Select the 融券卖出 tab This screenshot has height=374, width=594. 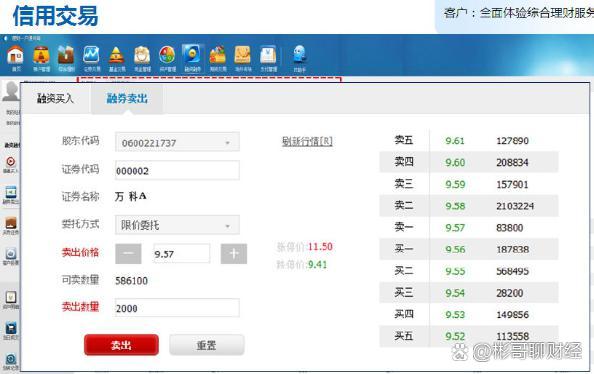pos(127,99)
